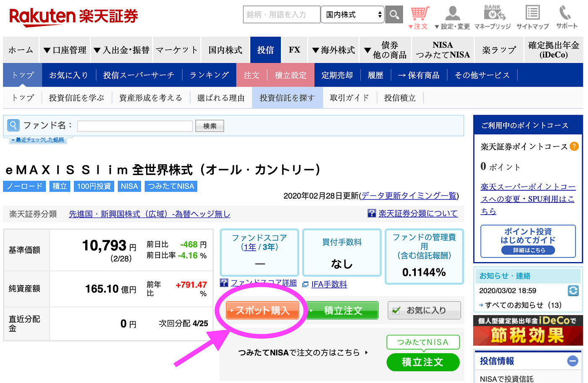The width and height of the screenshot is (588, 383).
Task: Open the サイトマップ icon
Action: pyautogui.click(x=533, y=18)
